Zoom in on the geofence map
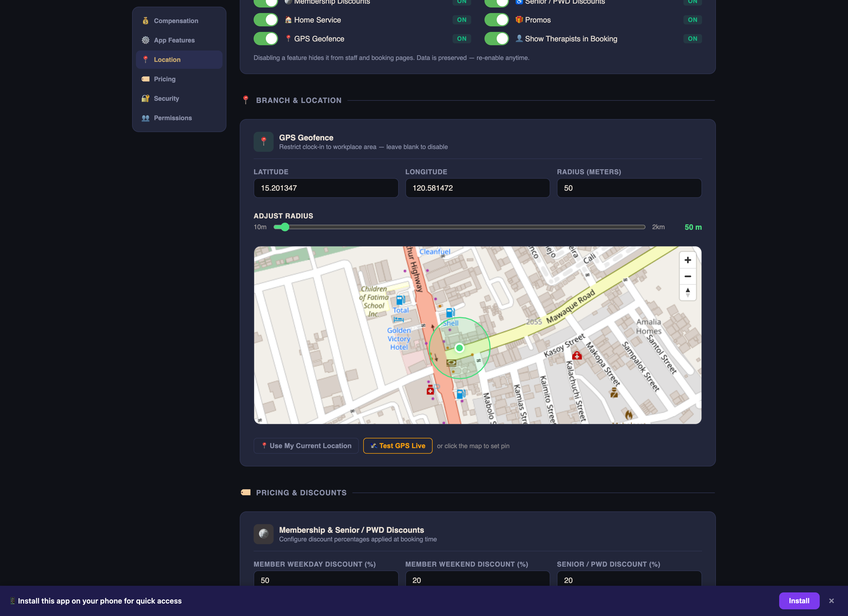The image size is (848, 616). click(688, 260)
